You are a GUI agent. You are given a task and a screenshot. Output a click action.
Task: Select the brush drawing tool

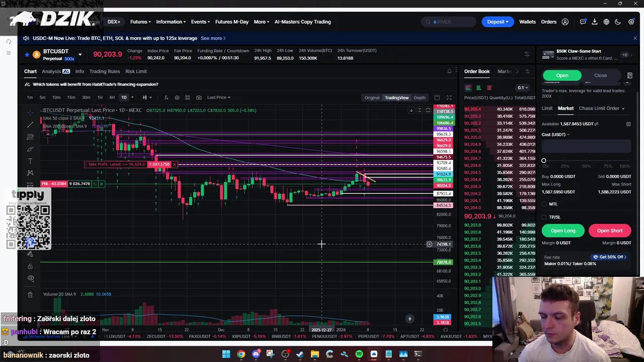coord(30,149)
